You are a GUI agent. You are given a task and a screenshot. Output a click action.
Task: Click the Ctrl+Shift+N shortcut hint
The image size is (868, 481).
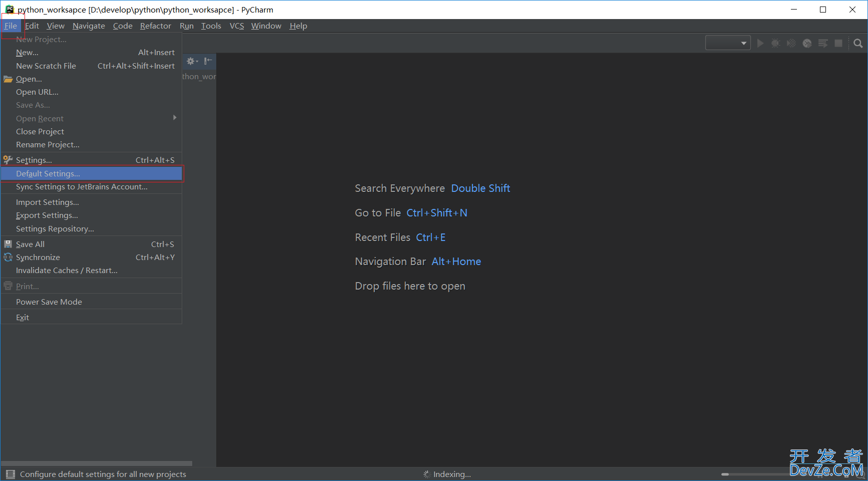point(437,213)
